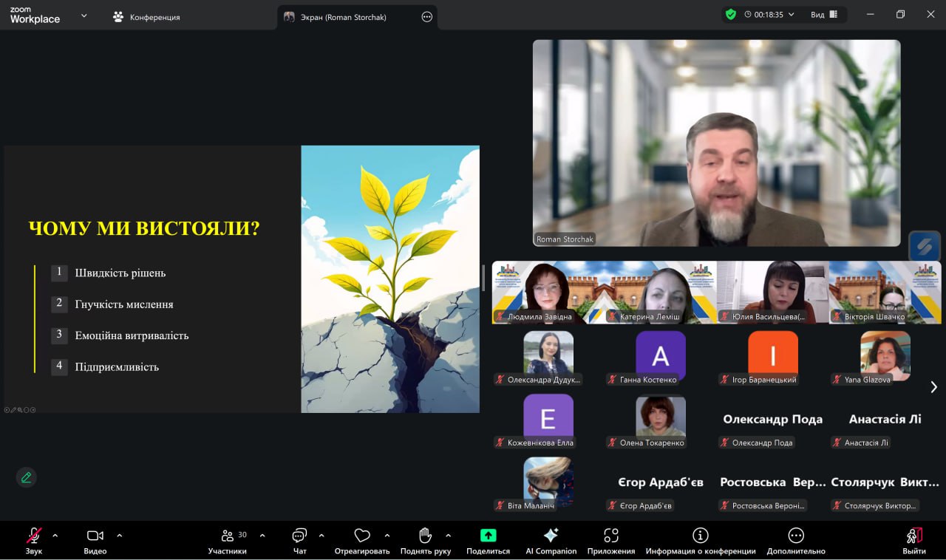Switch to the Conference tab
This screenshot has width=946, height=560.
(x=146, y=17)
